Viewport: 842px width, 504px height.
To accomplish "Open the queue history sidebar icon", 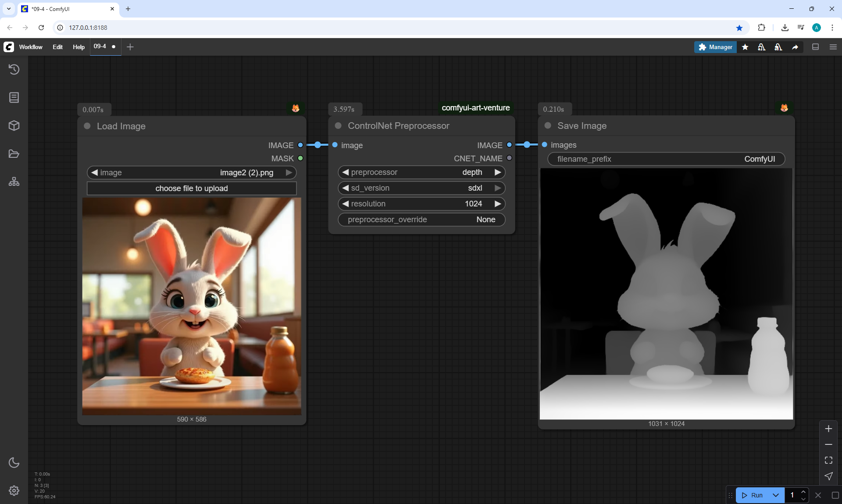I will [x=14, y=69].
